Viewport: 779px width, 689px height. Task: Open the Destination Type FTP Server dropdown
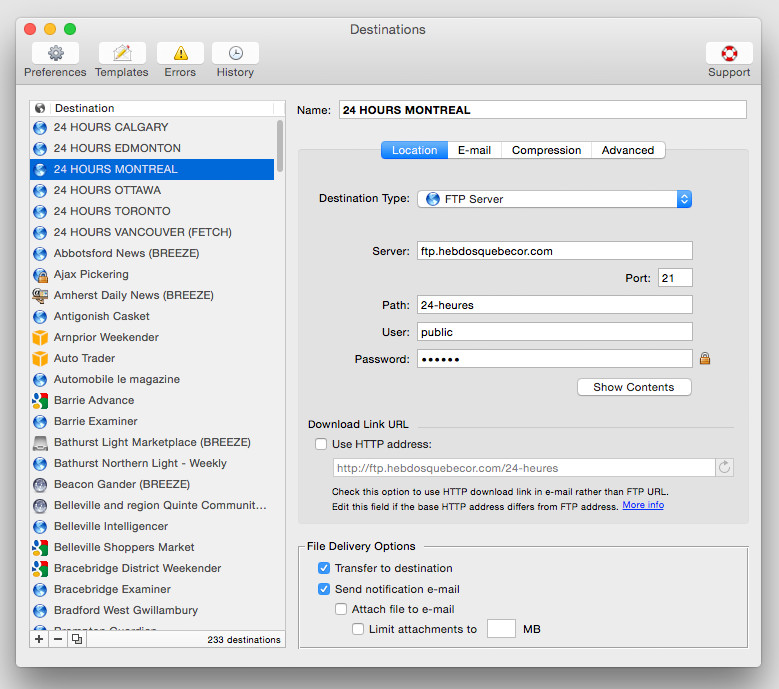[x=554, y=199]
